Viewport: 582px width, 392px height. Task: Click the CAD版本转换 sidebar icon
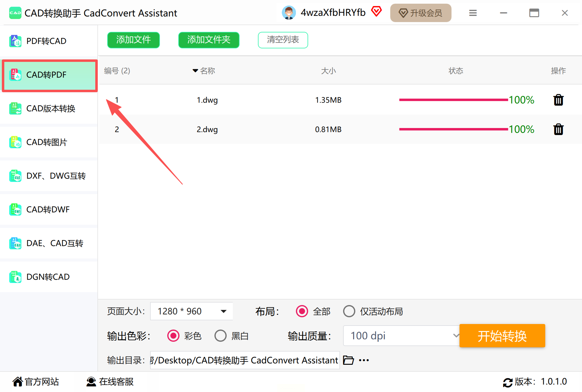coord(15,108)
